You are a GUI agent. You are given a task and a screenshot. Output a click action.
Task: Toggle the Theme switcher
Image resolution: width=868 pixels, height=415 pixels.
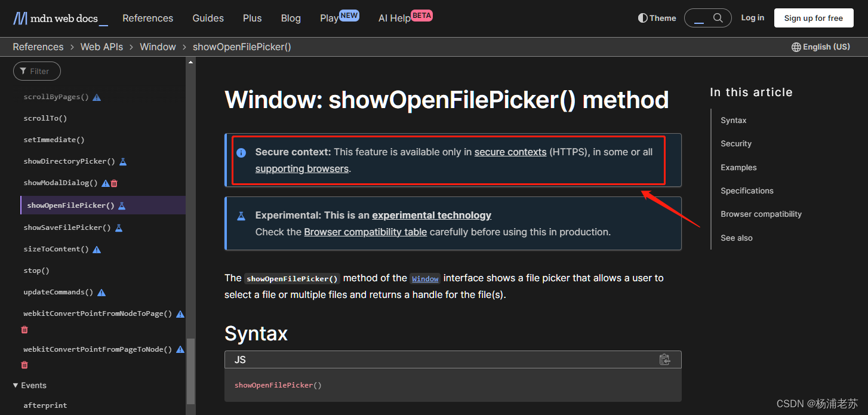(x=657, y=18)
